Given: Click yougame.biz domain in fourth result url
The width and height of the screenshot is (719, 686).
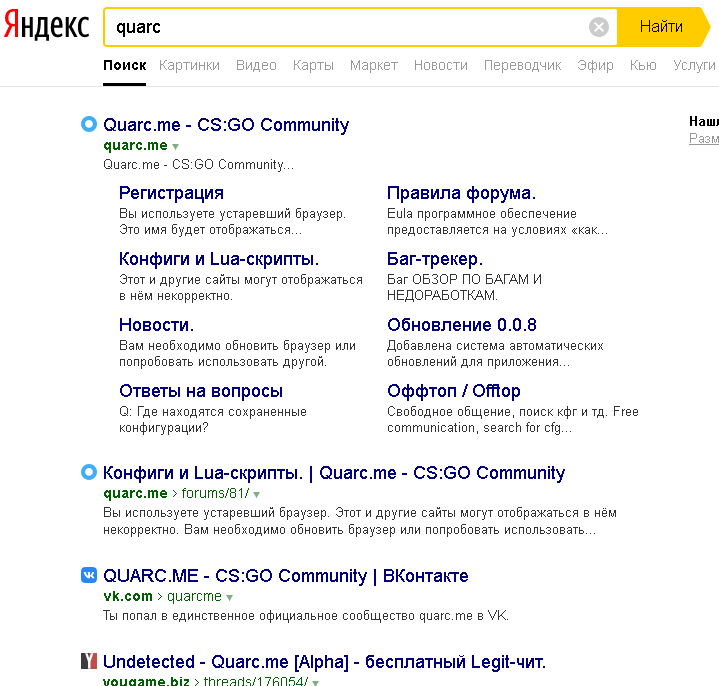Looking at the screenshot, I should point(146,681).
